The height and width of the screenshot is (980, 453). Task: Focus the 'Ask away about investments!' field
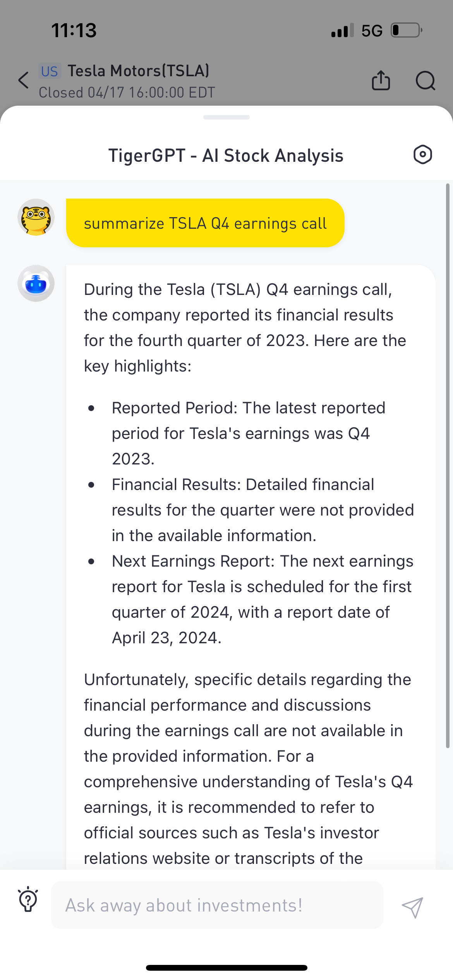click(x=217, y=905)
